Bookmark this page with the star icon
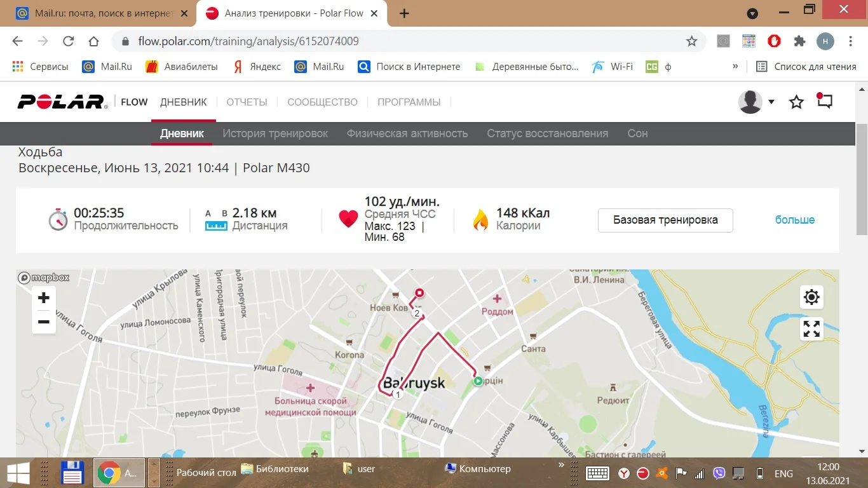868x488 pixels. pos(692,41)
